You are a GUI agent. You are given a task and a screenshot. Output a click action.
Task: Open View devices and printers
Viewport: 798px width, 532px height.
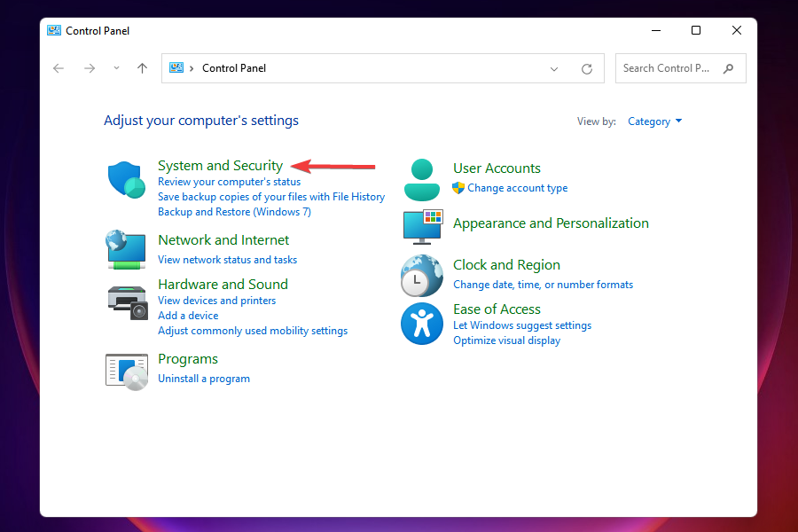click(217, 301)
